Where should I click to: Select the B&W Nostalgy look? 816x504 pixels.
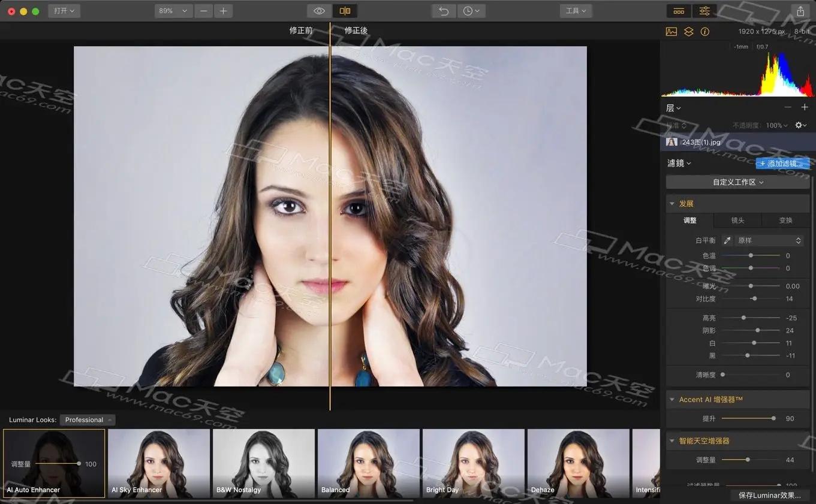(x=264, y=463)
